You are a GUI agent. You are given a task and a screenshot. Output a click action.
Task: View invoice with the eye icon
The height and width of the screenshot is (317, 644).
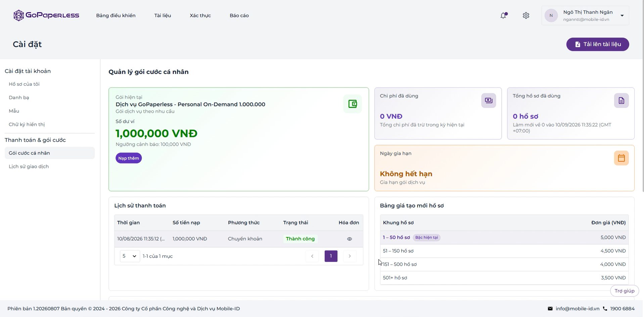(350, 239)
